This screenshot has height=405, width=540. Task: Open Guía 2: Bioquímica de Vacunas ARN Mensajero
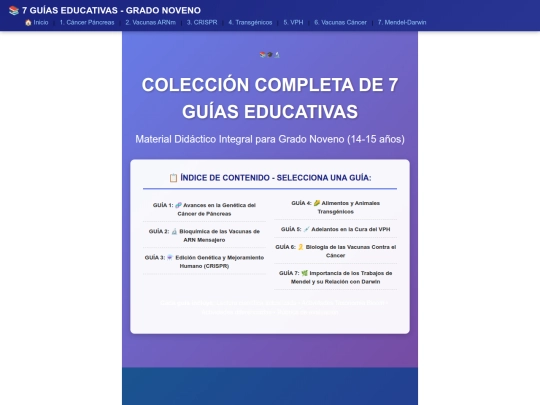pyautogui.click(x=204, y=236)
